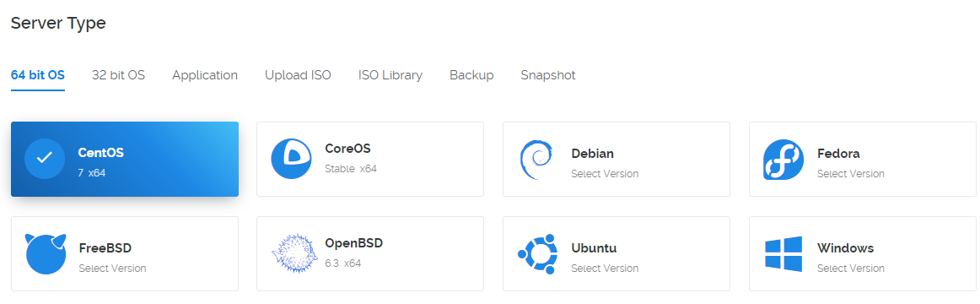980x304 pixels.
Task: Click the CentOS '7 x64' version text
Action: tap(92, 172)
